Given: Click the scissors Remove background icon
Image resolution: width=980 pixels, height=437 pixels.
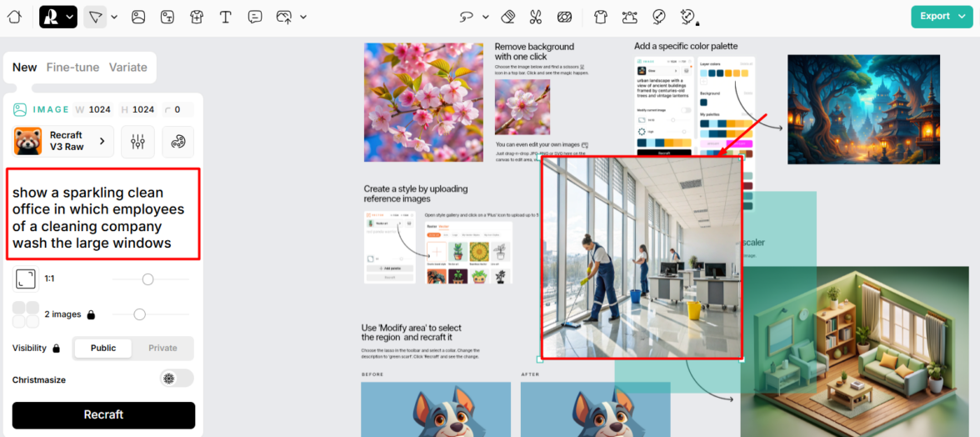Looking at the screenshot, I should [x=535, y=17].
